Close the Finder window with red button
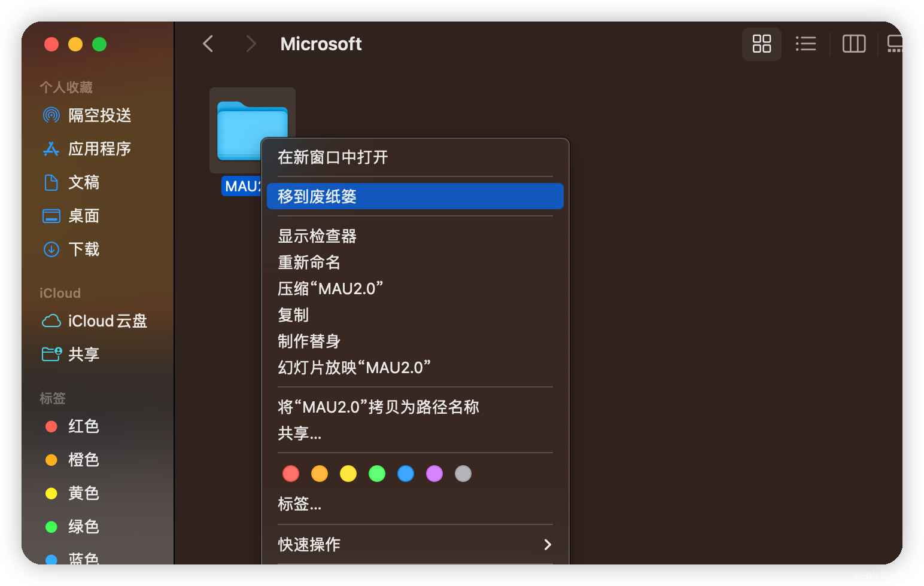 pos(51,44)
